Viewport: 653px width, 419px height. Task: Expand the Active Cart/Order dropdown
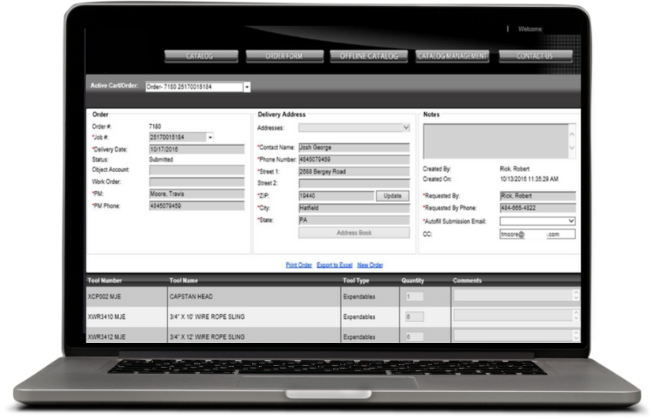(x=247, y=87)
